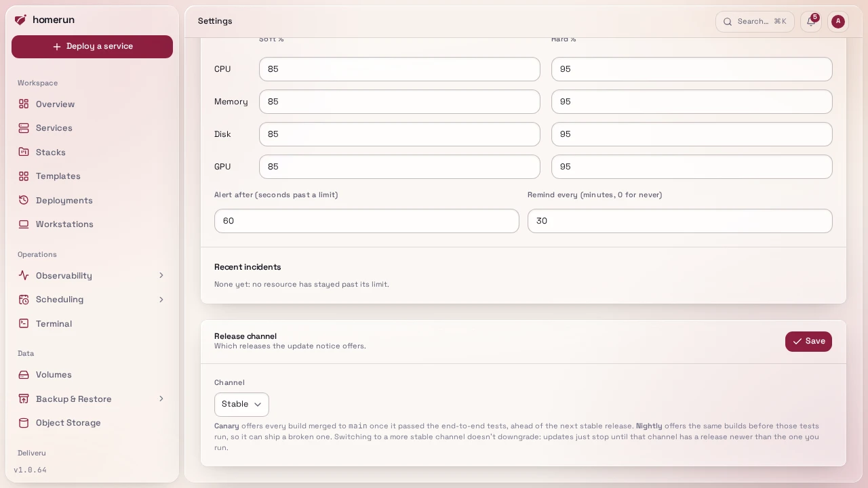The width and height of the screenshot is (868, 488).
Task: Click the Backup & Restore archive icon
Action: point(24,399)
